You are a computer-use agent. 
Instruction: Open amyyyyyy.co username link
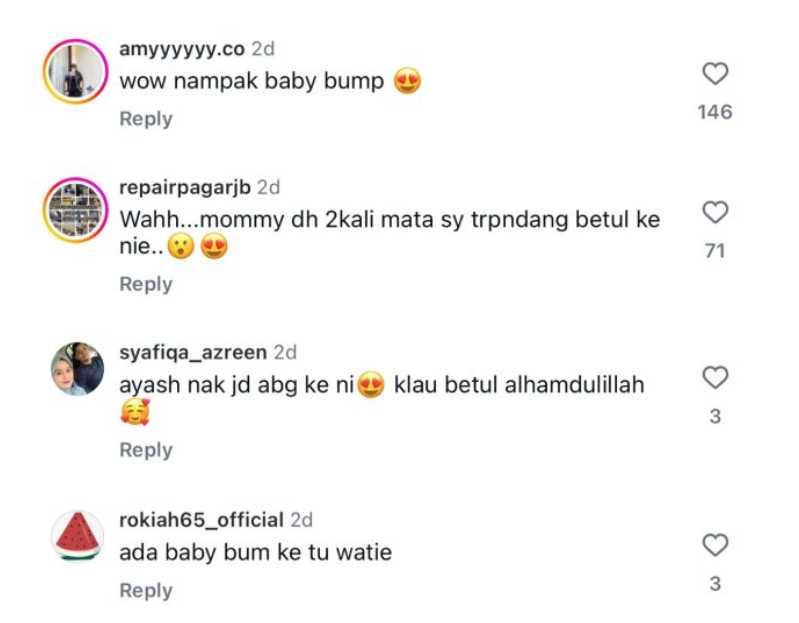[x=182, y=49]
